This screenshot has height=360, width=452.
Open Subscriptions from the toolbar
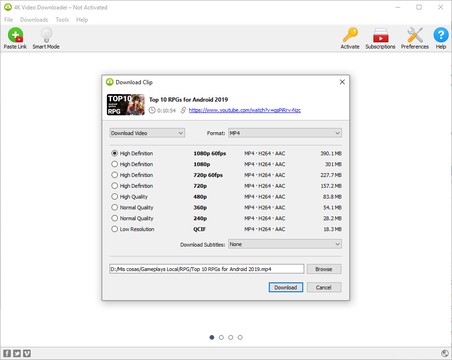pyautogui.click(x=380, y=35)
